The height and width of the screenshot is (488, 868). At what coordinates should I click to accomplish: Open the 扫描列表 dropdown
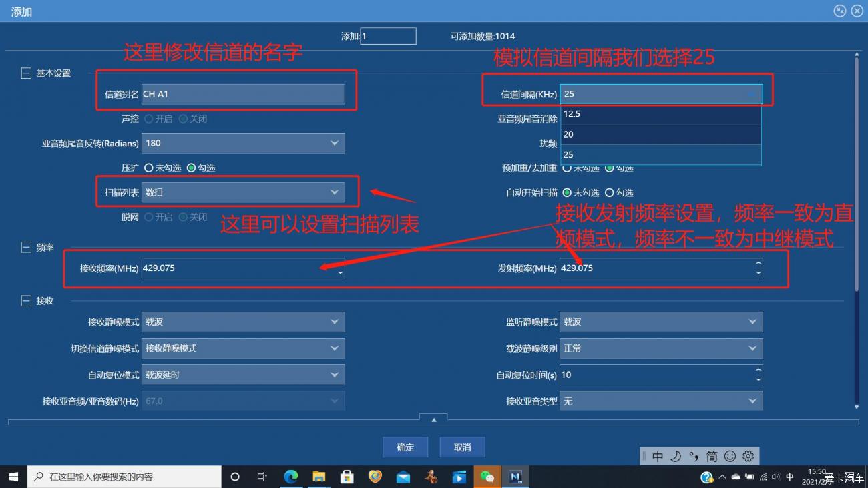tap(335, 192)
